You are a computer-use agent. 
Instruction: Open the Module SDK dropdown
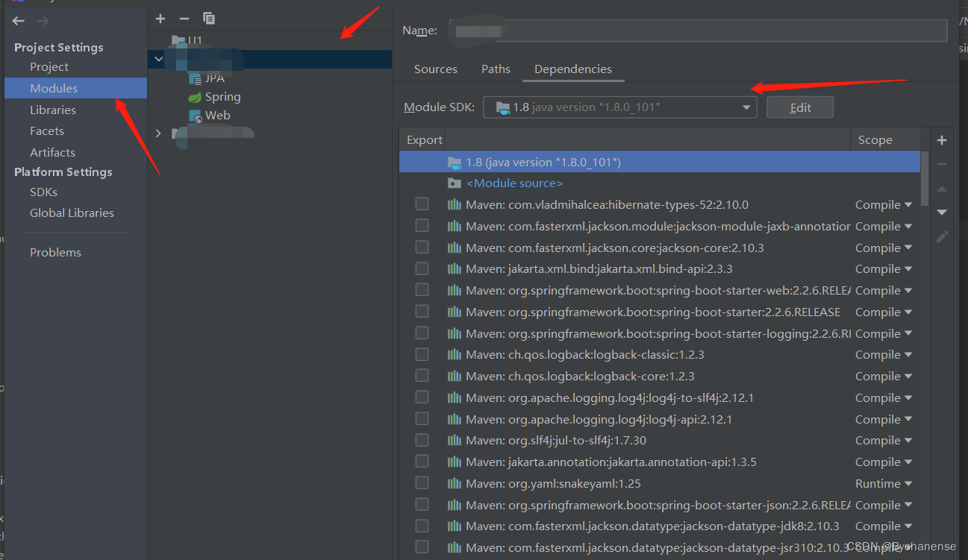(x=746, y=107)
